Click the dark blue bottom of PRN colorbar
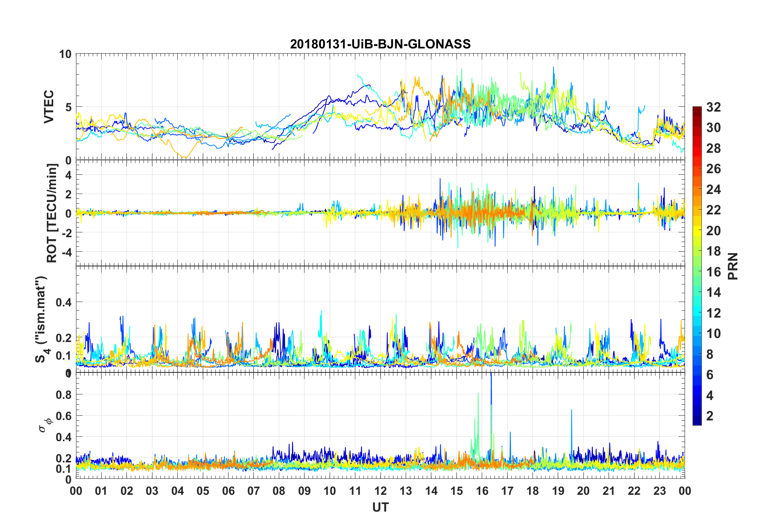761x532 pixels. click(697, 421)
